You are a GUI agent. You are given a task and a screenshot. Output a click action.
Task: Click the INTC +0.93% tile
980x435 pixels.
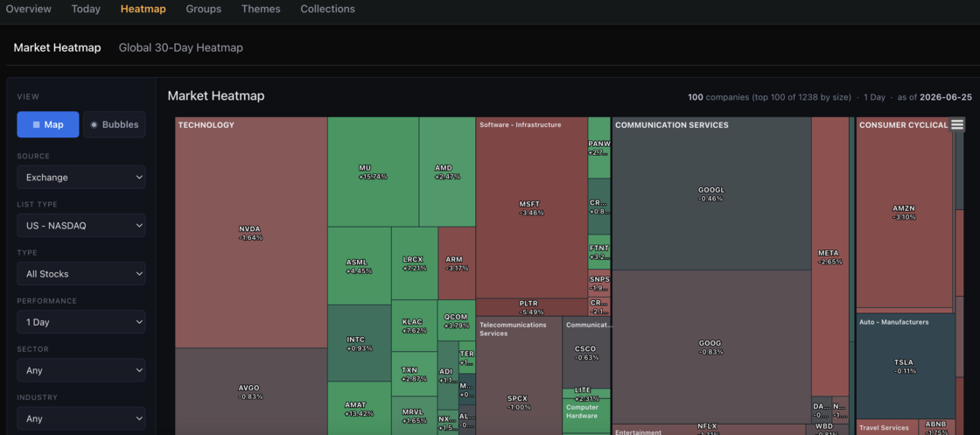360,343
